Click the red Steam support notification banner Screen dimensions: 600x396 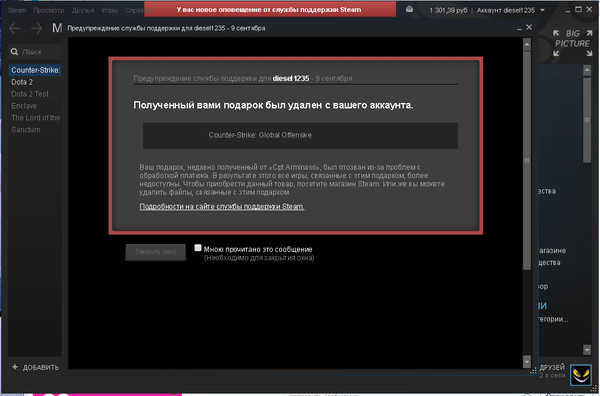[270, 9]
